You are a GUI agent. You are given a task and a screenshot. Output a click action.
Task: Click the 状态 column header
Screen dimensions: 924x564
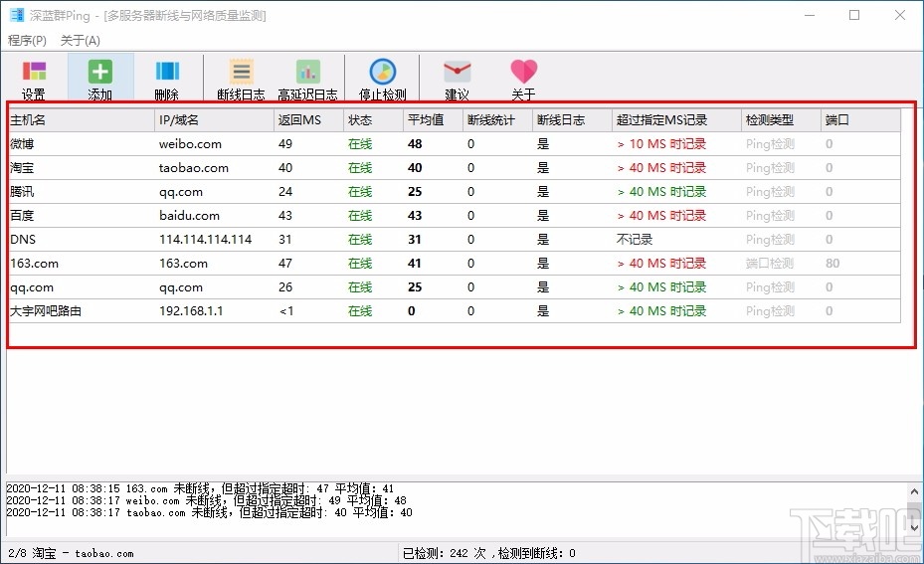[374, 120]
